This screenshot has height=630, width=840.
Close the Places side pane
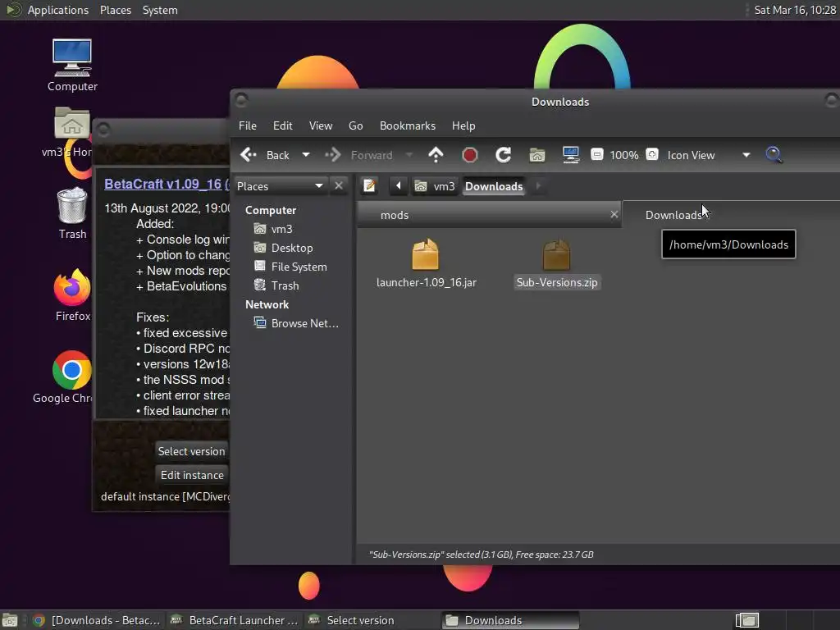pos(339,185)
